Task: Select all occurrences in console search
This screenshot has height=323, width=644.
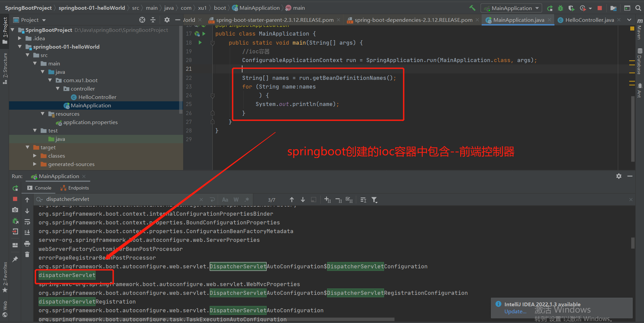Action: pyautogui.click(x=349, y=200)
